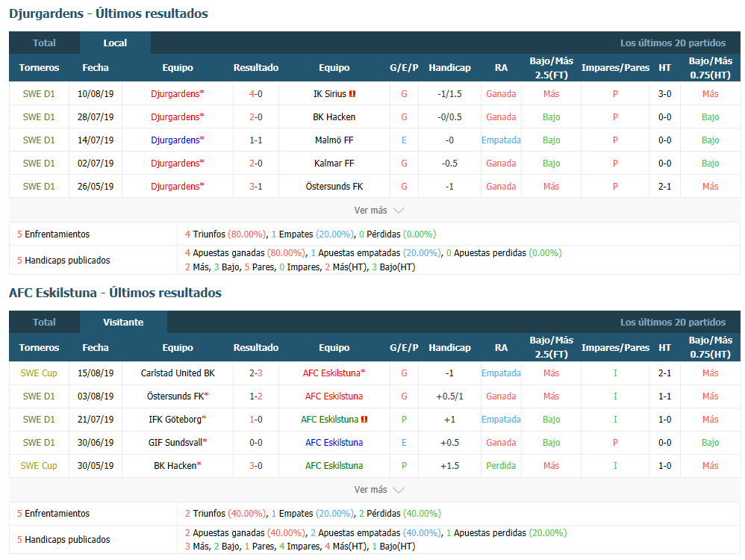Open Total tab in Djurgardens table
745x560 pixels.
[44, 43]
